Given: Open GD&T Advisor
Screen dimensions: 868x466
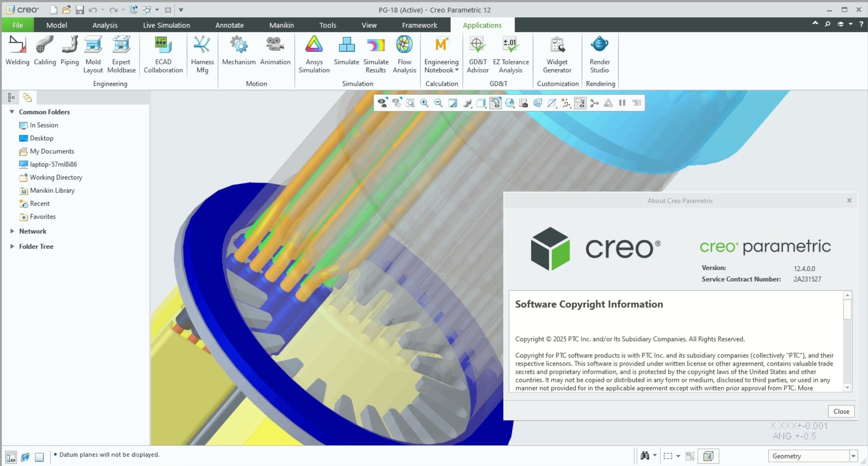Looking at the screenshot, I should point(477,52).
